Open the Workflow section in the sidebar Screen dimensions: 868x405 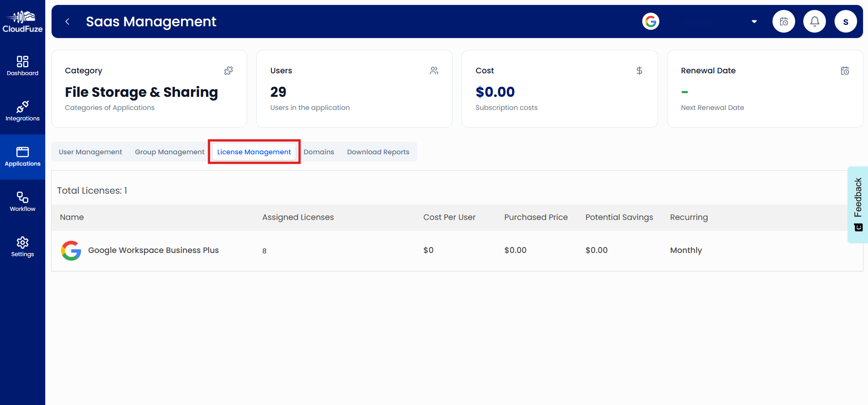click(23, 202)
